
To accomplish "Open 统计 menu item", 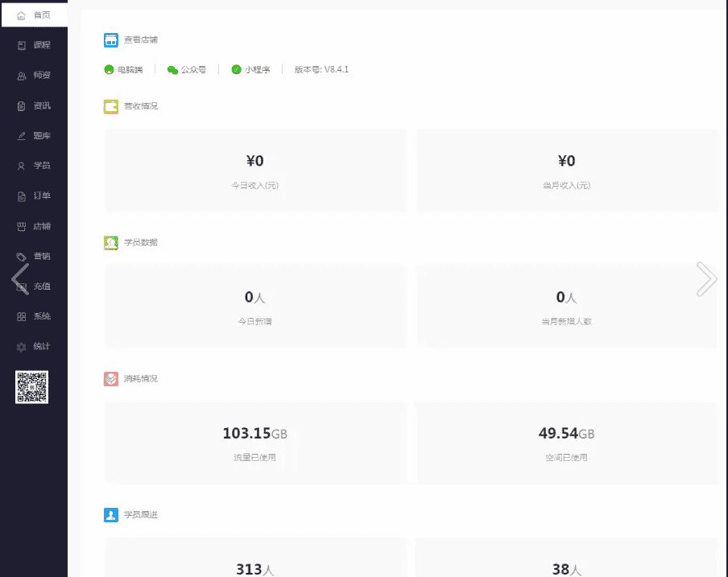I will (x=34, y=347).
